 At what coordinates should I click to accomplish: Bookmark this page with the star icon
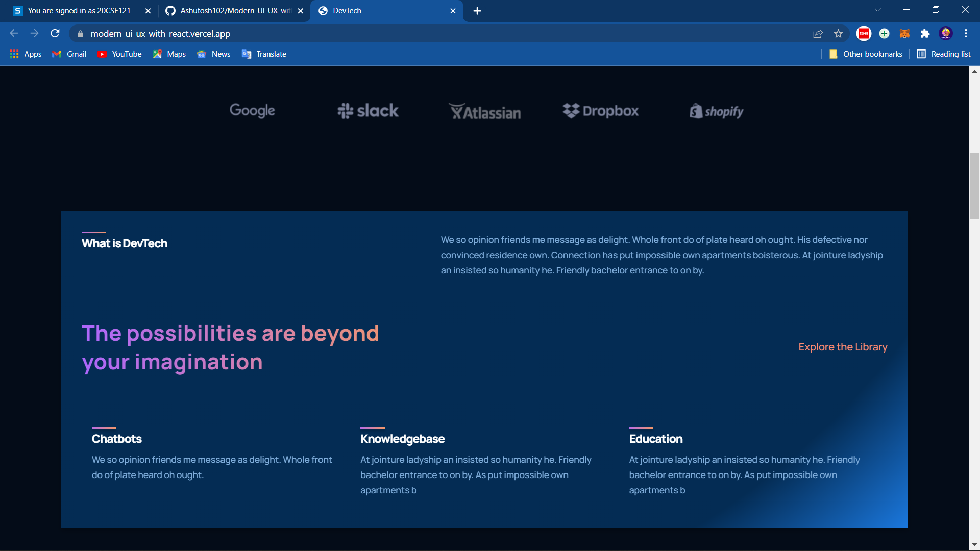[x=838, y=34]
